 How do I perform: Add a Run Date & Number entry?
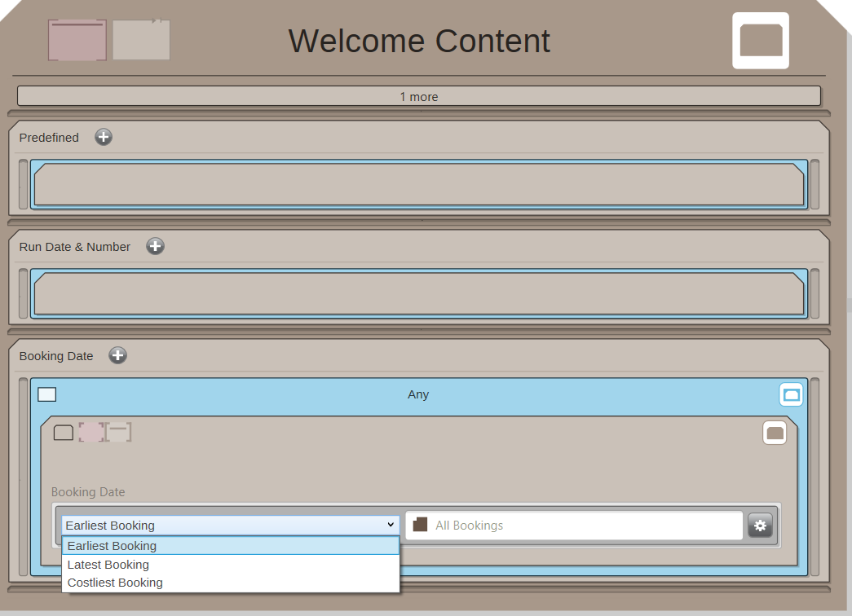point(156,246)
